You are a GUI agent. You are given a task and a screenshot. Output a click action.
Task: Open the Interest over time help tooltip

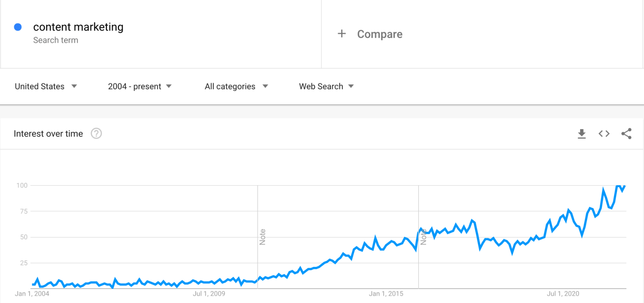(x=96, y=133)
